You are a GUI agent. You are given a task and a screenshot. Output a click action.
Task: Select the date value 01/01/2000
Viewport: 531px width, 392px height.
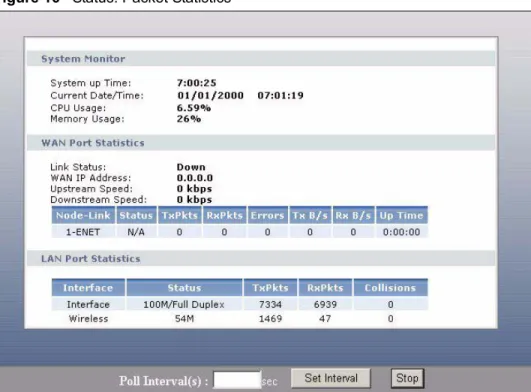[x=210, y=95]
